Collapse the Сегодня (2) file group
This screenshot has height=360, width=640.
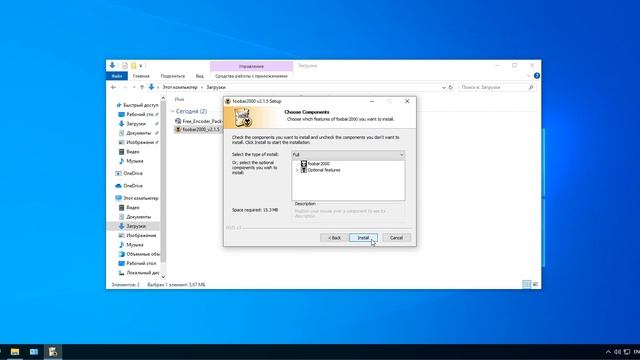(172, 111)
